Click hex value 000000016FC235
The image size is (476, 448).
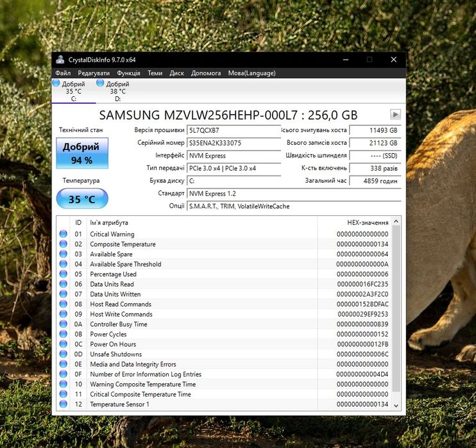coord(362,284)
